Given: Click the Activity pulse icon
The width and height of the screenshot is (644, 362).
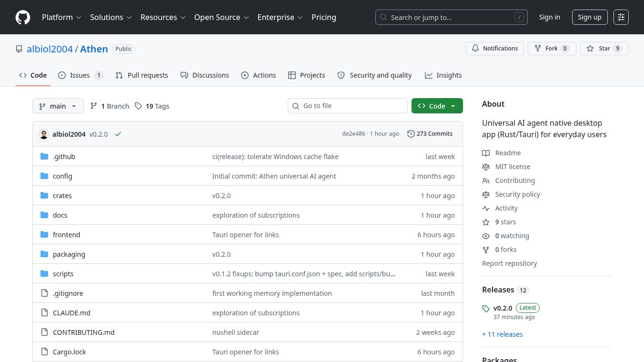Looking at the screenshot, I should pos(486,208).
